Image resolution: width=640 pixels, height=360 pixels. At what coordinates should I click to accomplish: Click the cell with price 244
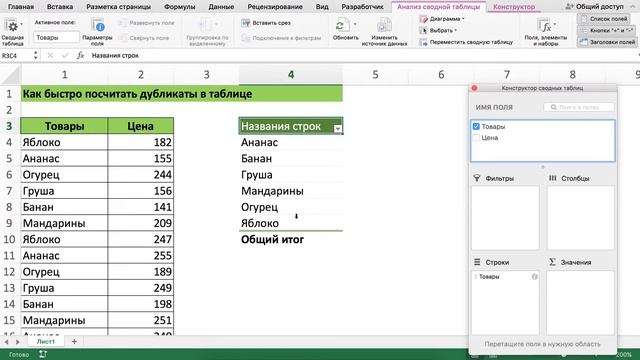(141, 175)
